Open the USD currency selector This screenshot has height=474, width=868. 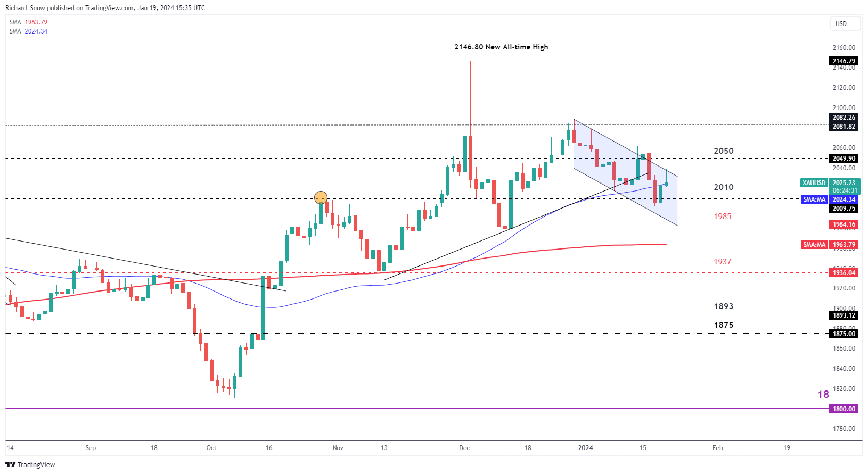point(845,23)
